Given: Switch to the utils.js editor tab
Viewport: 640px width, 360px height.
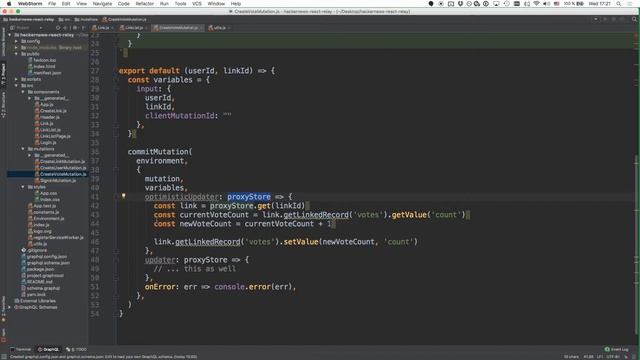Looking at the screenshot, I should [x=220, y=28].
